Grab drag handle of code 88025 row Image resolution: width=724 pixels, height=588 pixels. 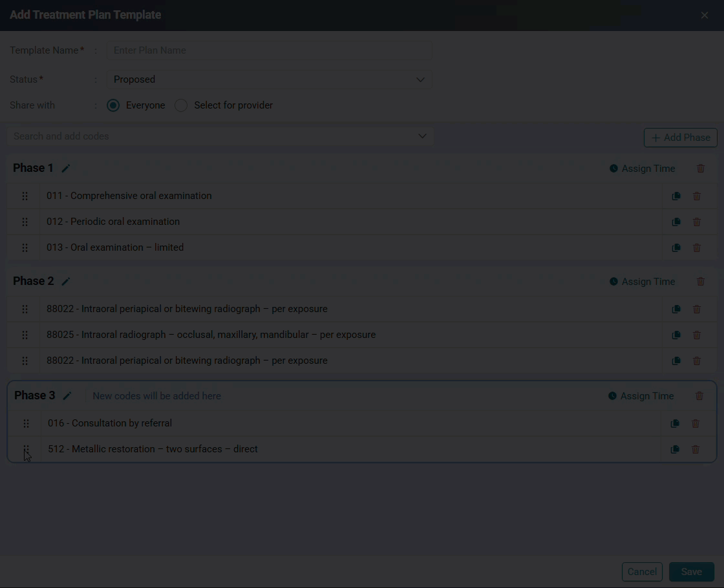tap(25, 335)
